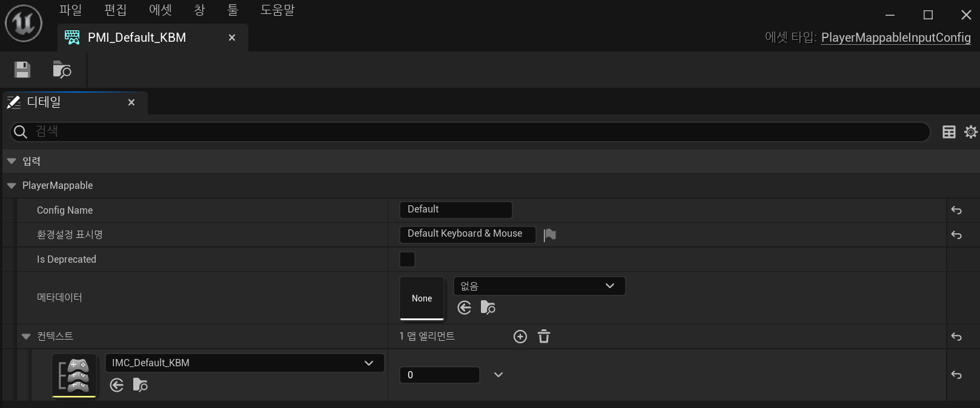Image resolution: width=980 pixels, height=408 pixels.
Task: Use selected asset arrow for 메타데이터
Action: pos(465,308)
